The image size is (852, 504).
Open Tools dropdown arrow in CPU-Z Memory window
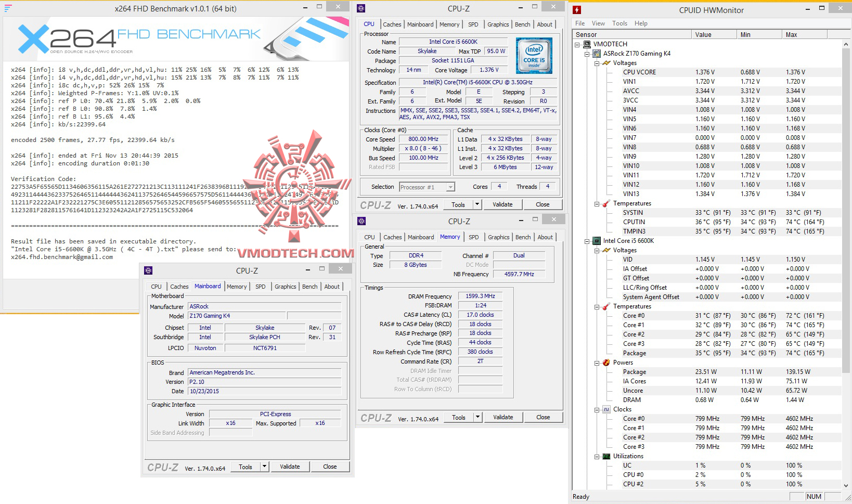point(477,417)
